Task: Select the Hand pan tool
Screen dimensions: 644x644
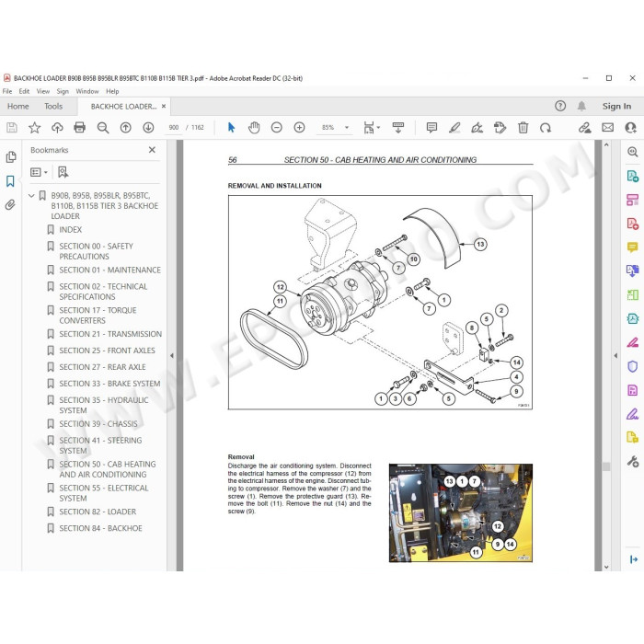Action: point(254,128)
